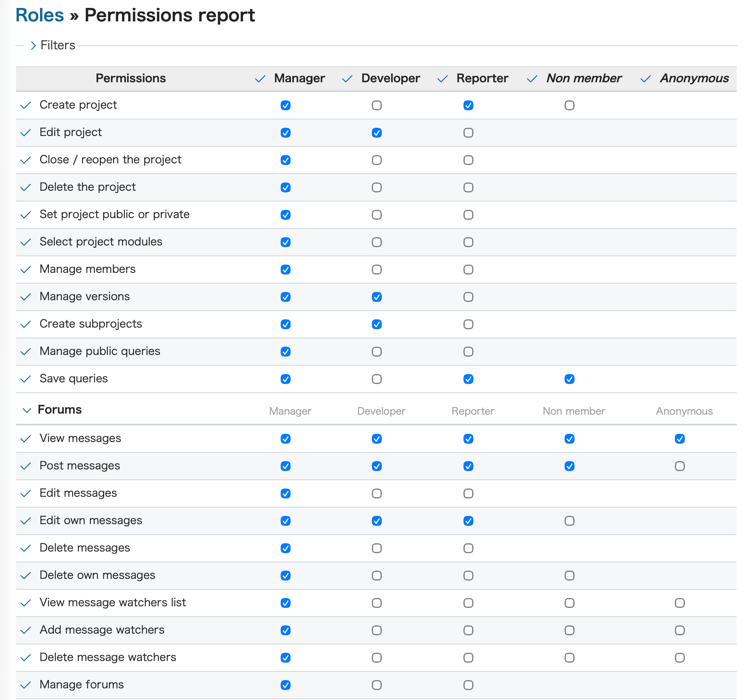
Task: Enable Create project for Developer
Action: pos(376,105)
